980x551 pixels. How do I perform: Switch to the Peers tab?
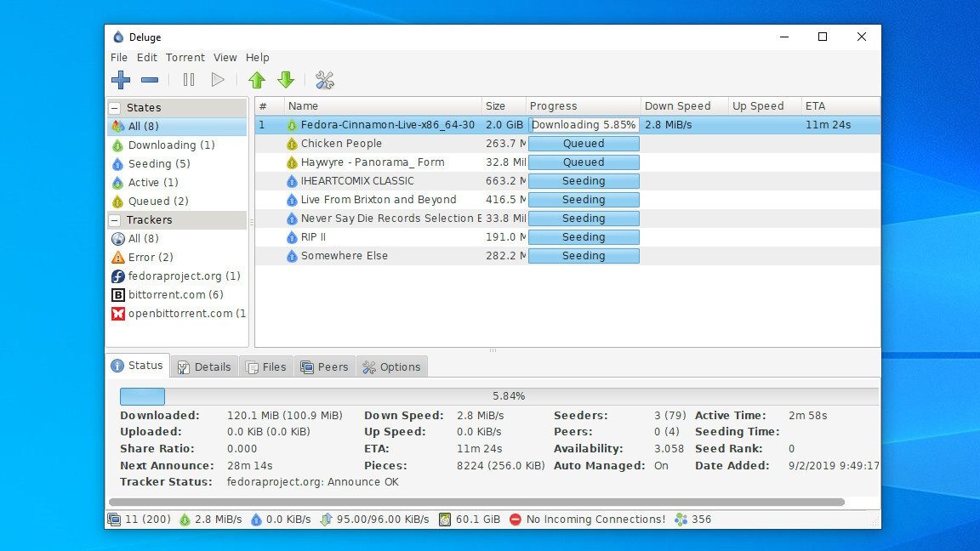[324, 366]
